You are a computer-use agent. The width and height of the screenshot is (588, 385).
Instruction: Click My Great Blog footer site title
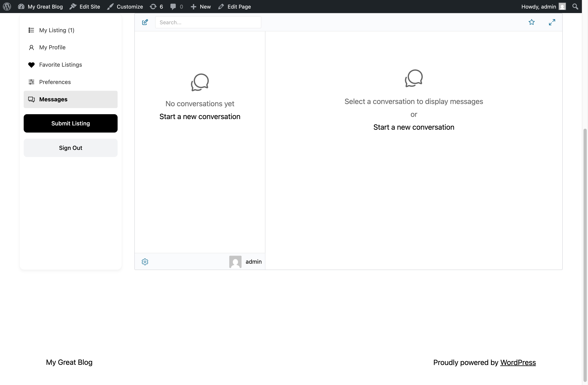pyautogui.click(x=69, y=362)
